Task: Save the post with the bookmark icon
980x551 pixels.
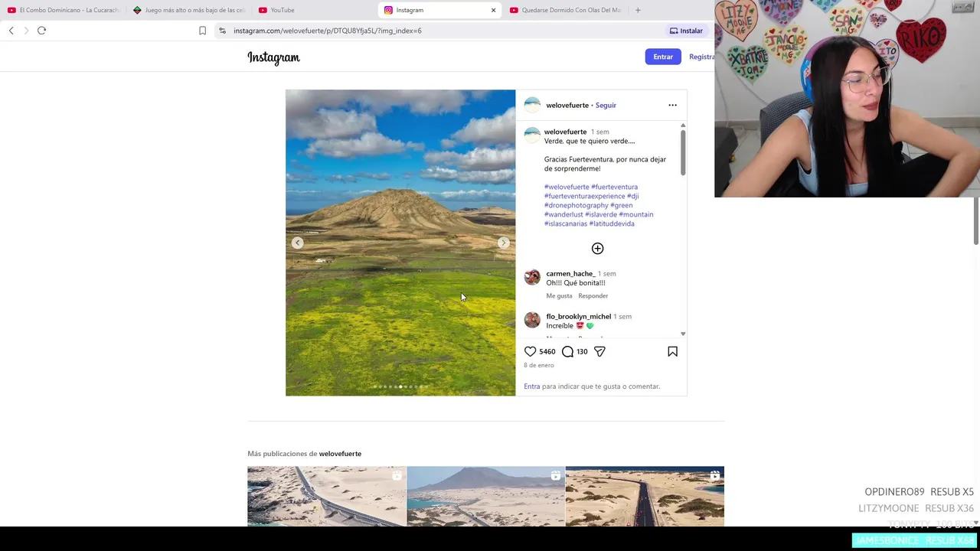Action: pyautogui.click(x=672, y=351)
